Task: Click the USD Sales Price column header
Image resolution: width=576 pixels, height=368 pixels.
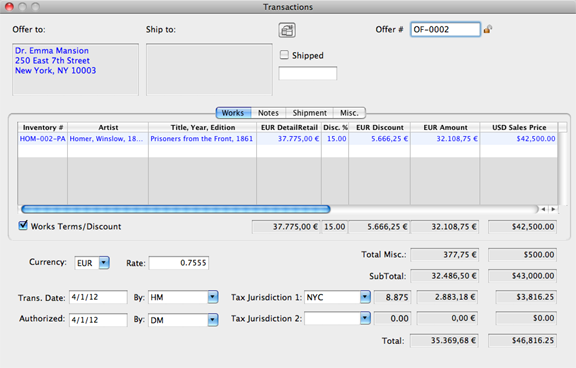Action: pyautogui.click(x=519, y=127)
